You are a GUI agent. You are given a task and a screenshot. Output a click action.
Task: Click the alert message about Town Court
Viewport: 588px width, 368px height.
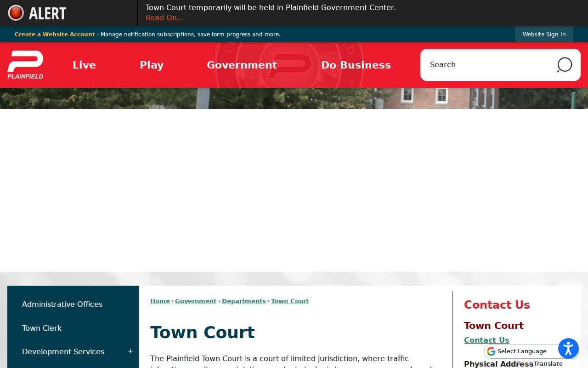[271, 7]
